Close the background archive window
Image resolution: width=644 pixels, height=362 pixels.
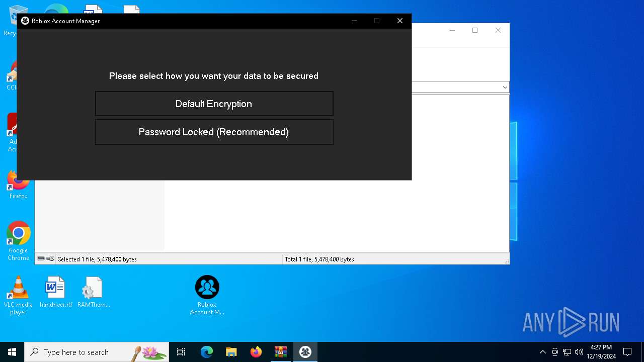pyautogui.click(x=498, y=30)
